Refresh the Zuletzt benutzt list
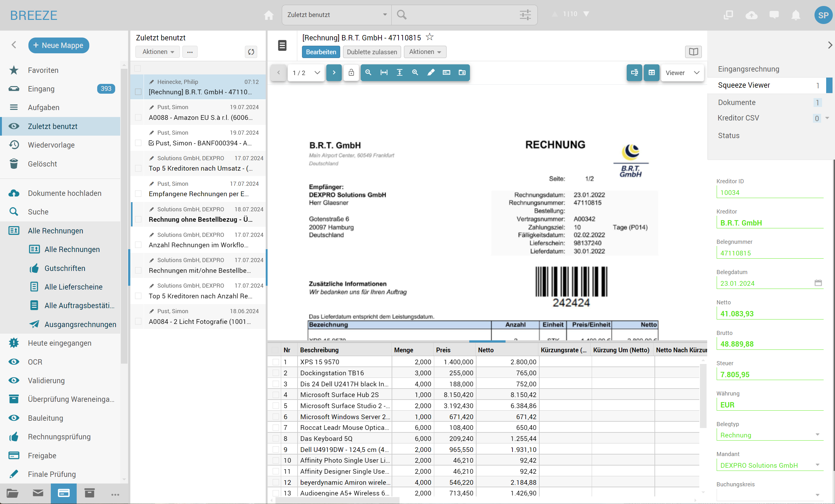The height and width of the screenshot is (504, 835). tap(251, 52)
